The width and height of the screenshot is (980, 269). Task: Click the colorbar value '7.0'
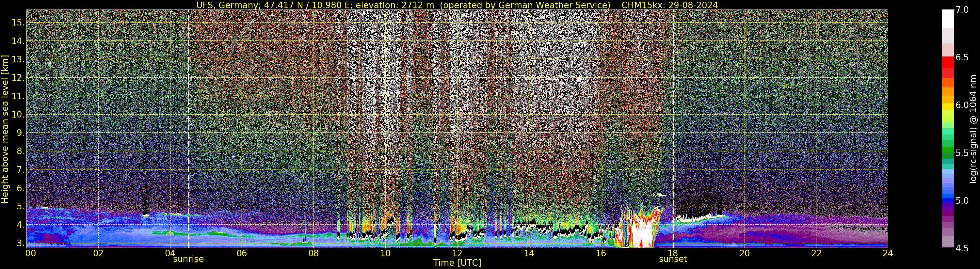click(962, 10)
